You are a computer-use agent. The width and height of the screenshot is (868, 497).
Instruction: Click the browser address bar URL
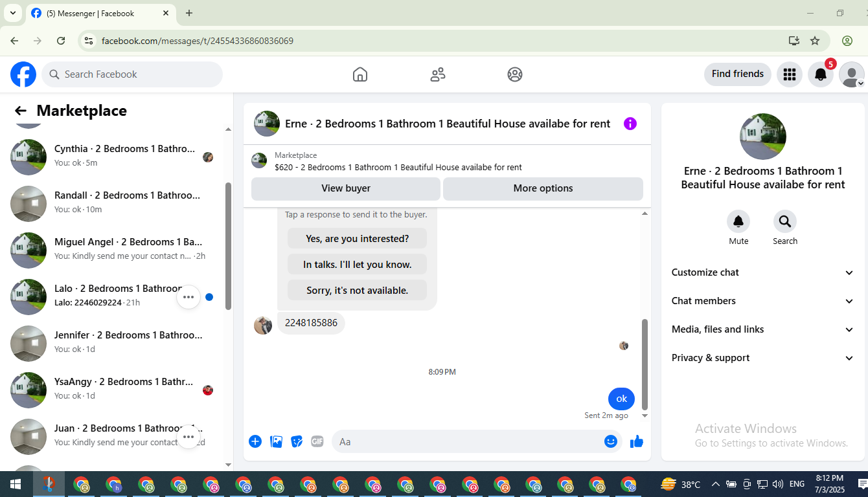pyautogui.click(x=198, y=41)
